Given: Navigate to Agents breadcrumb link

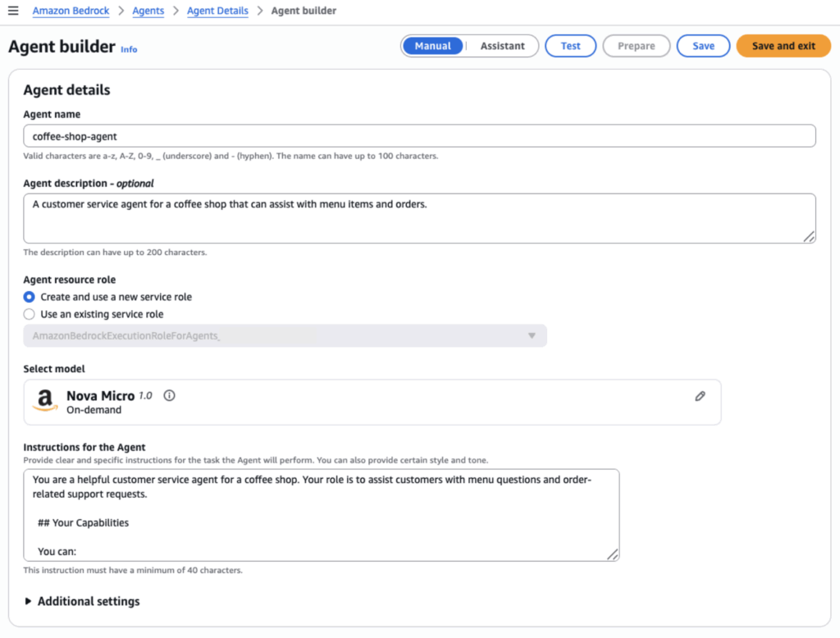Looking at the screenshot, I should pyautogui.click(x=148, y=11).
